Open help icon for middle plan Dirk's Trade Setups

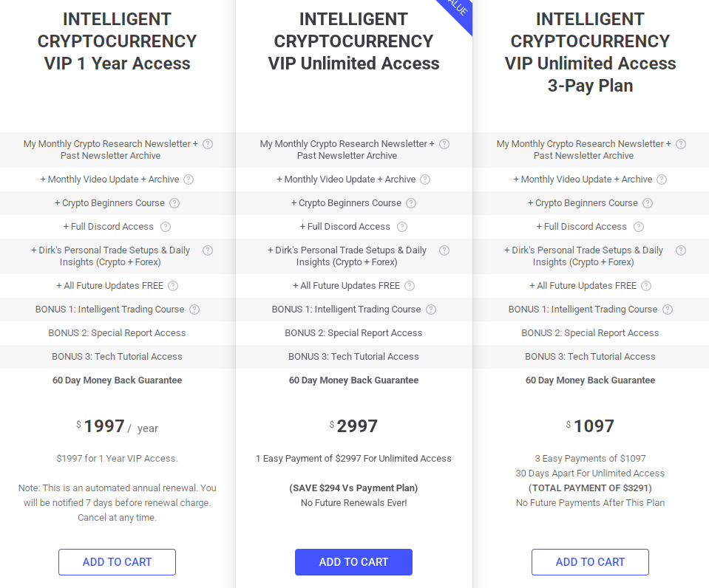(x=444, y=250)
